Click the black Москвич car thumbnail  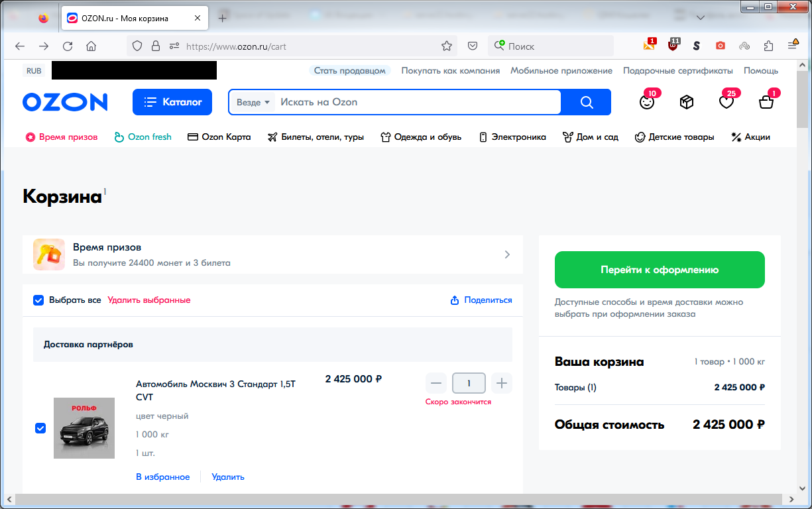[84, 428]
